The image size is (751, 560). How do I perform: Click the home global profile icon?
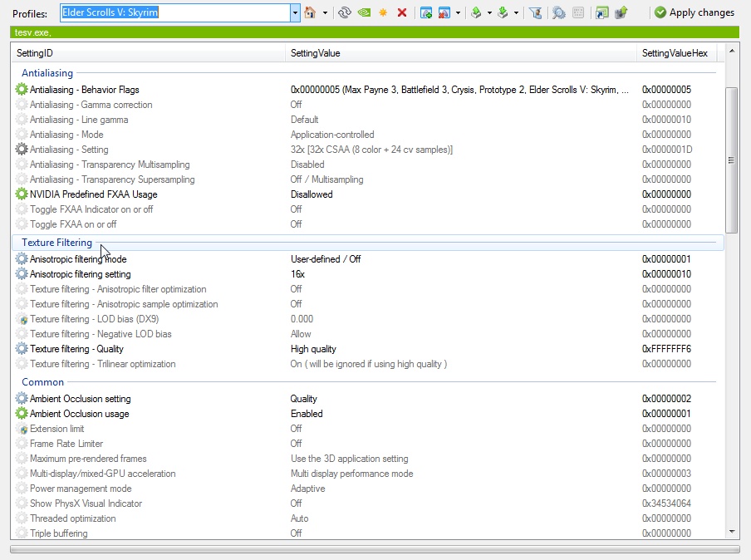click(x=311, y=12)
